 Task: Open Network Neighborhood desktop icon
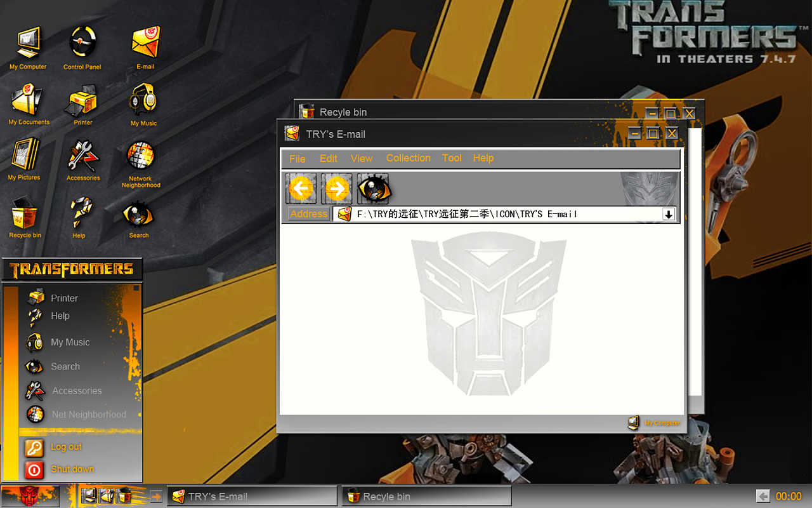click(141, 157)
